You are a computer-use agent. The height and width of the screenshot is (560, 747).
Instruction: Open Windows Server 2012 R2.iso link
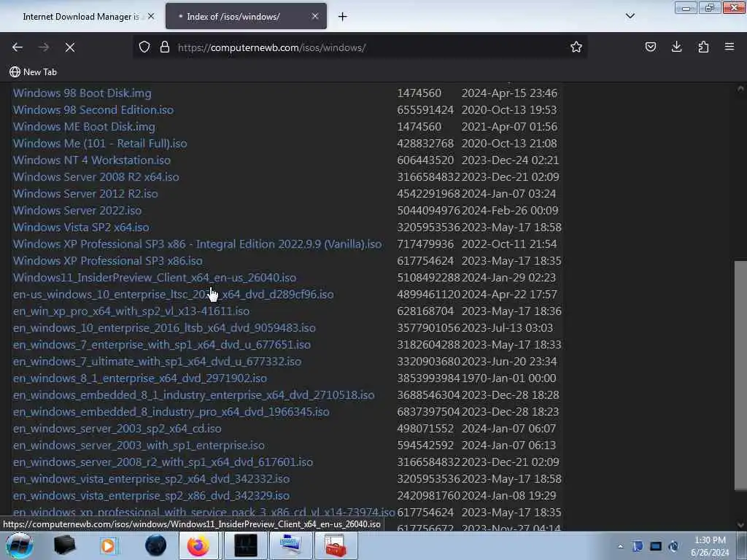[x=85, y=193]
